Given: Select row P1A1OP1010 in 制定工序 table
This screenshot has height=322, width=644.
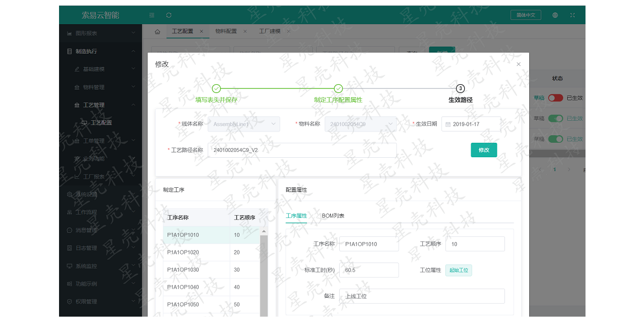Looking at the screenshot, I should pos(211,235).
